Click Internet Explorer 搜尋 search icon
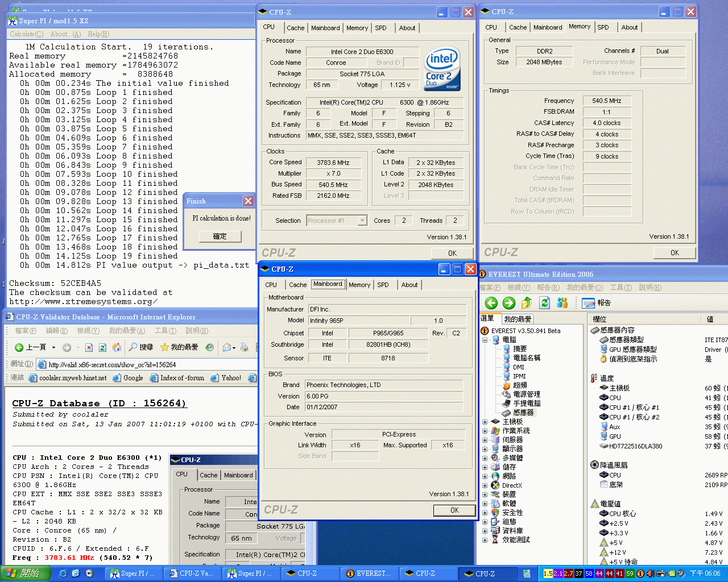Viewport: 728px width, 582px height. (140, 347)
